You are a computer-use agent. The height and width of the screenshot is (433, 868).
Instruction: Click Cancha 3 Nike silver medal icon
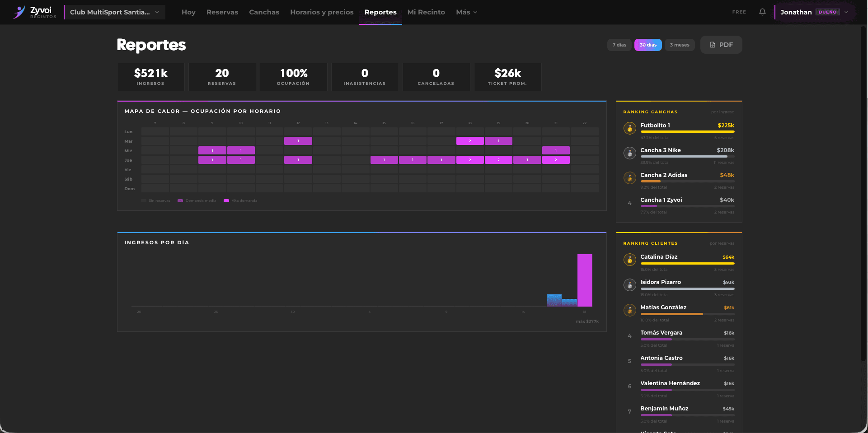tap(629, 153)
